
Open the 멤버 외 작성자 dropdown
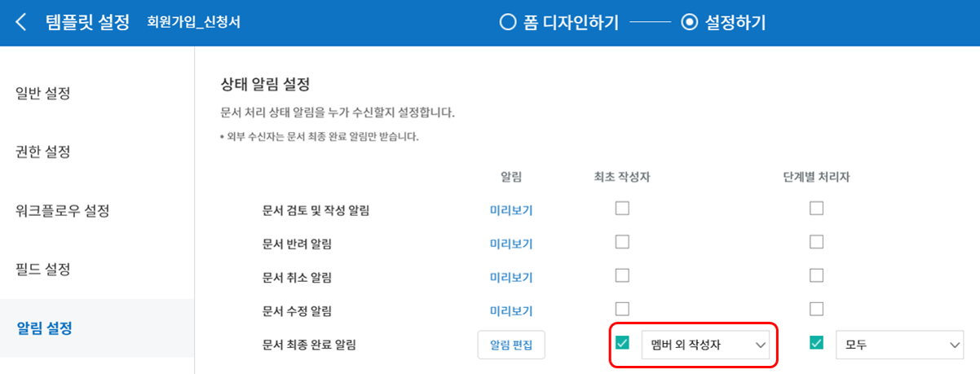point(705,345)
